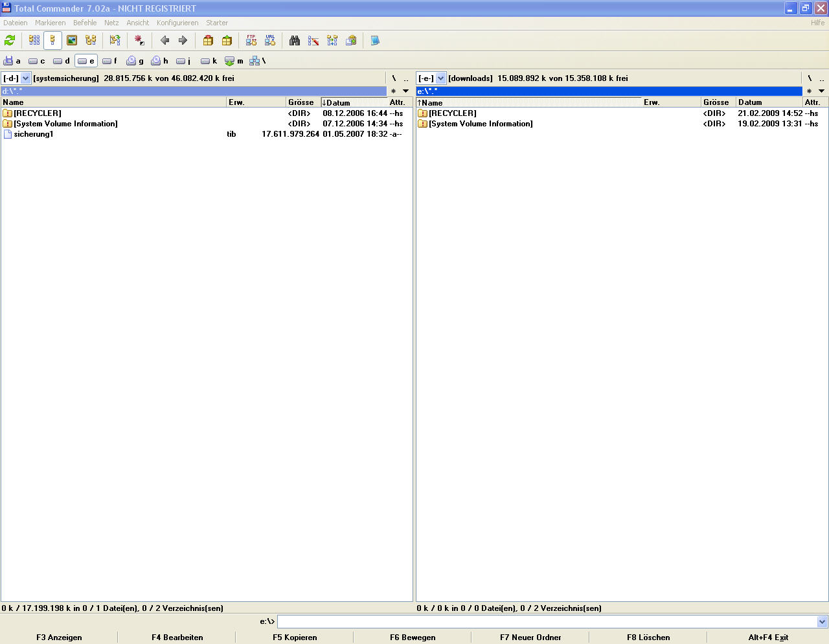Screen dimensions: 829x644
Task: Open right panel favorites asterisk button
Action: coord(809,91)
